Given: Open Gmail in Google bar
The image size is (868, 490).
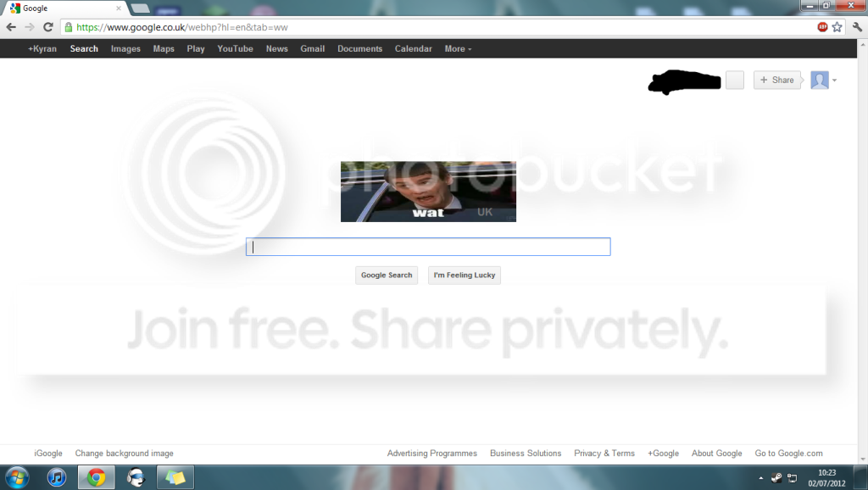Looking at the screenshot, I should pos(313,48).
